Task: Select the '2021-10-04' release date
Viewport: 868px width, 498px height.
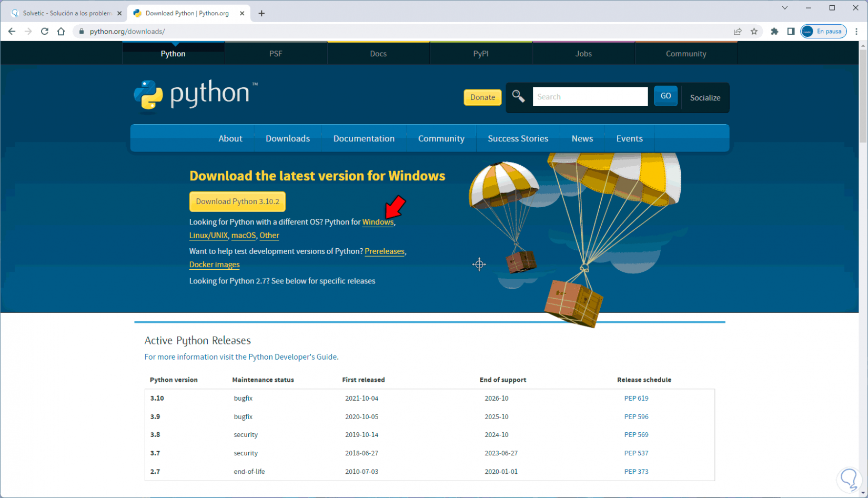Action: 362,398
